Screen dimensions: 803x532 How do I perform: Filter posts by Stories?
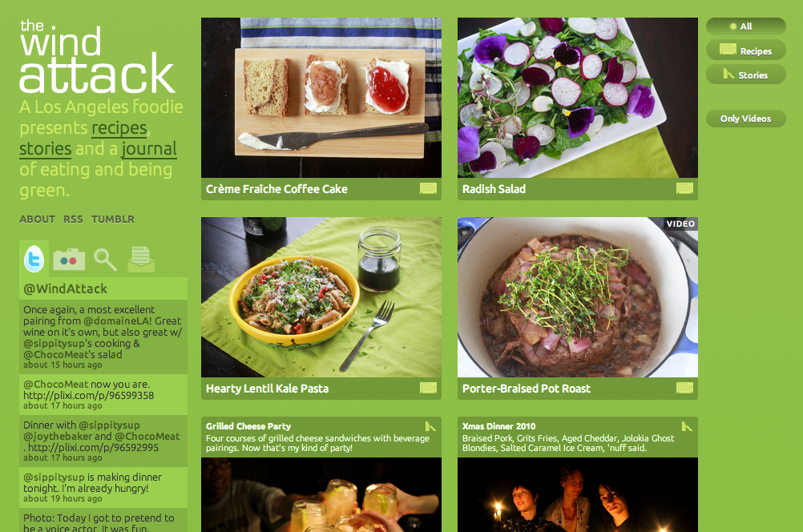[745, 75]
